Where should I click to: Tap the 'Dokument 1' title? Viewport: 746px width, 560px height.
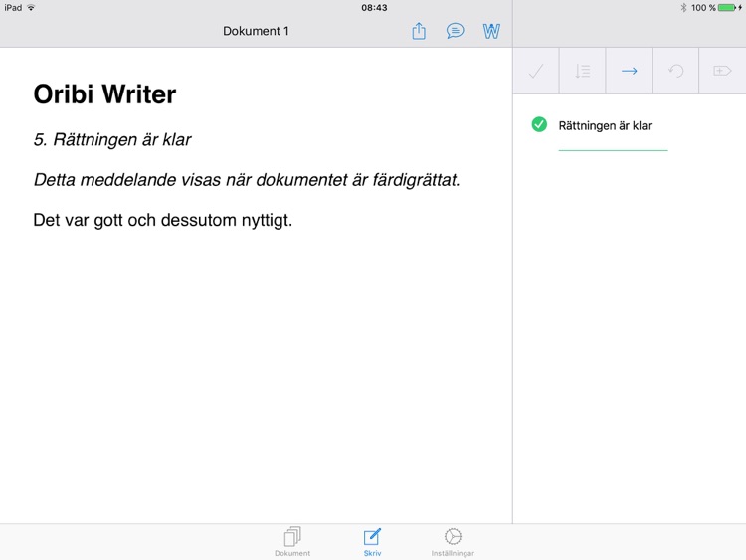256,31
